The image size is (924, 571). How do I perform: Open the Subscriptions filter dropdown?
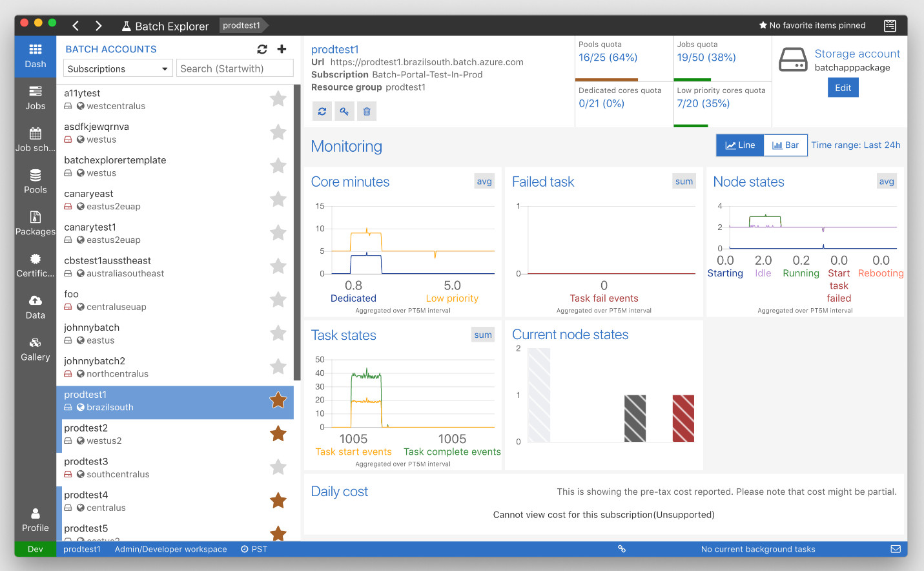coord(118,68)
